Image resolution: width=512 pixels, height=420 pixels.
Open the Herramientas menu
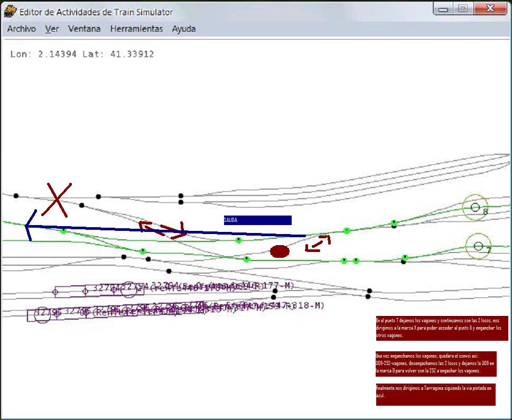[x=136, y=29]
